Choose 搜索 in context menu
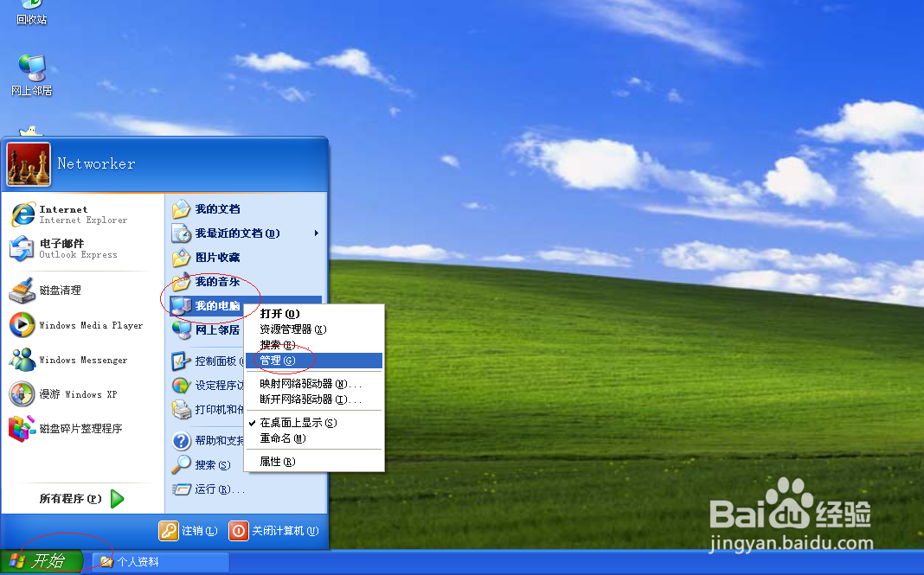Viewport: 924px width, 575px height. [314, 345]
